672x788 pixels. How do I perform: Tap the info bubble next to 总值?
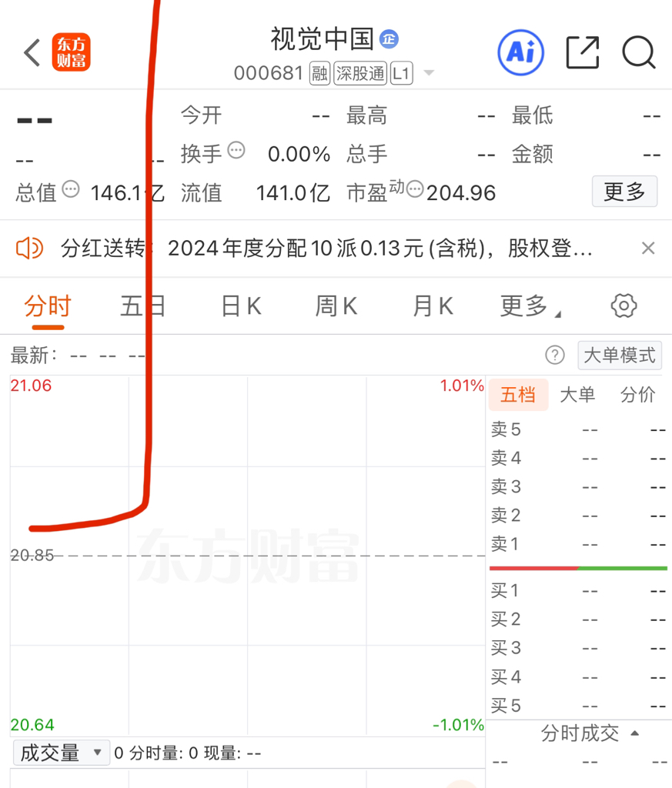pyautogui.click(x=71, y=189)
